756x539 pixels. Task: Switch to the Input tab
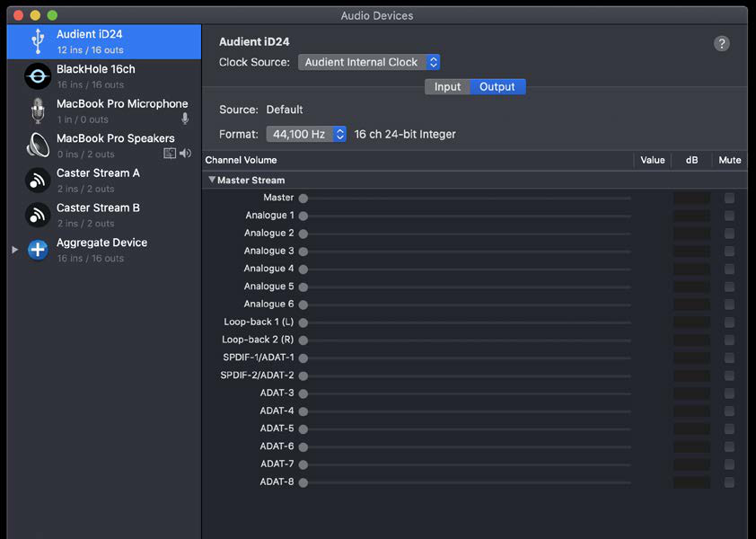coord(447,87)
